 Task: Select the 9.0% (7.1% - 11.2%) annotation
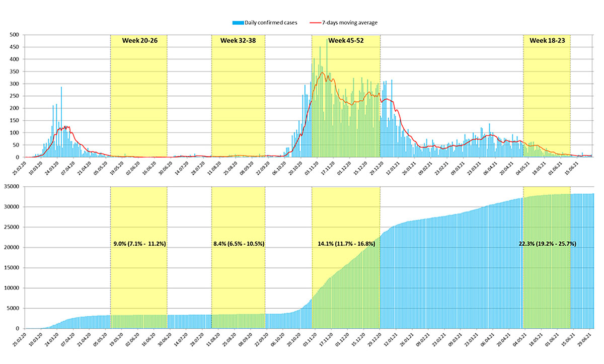pyautogui.click(x=139, y=244)
